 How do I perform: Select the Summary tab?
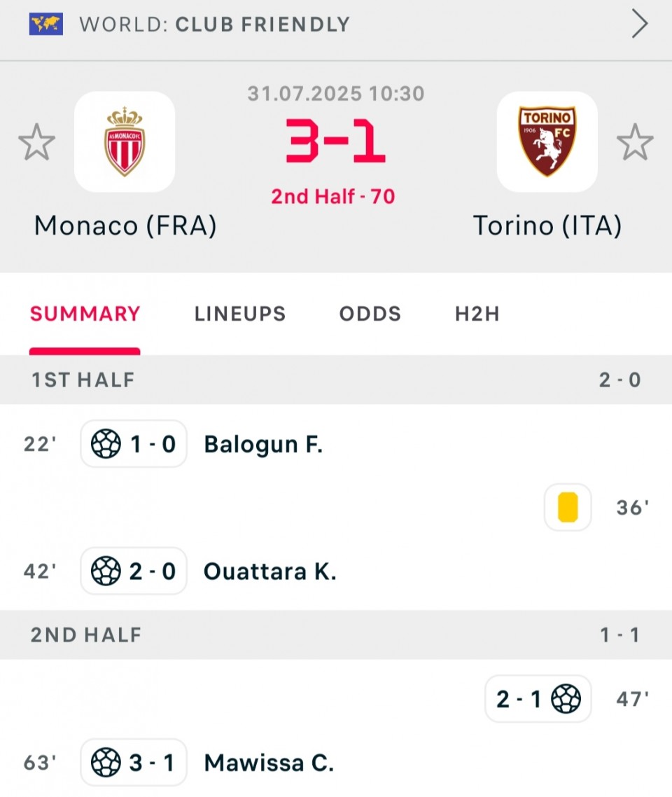coord(85,314)
